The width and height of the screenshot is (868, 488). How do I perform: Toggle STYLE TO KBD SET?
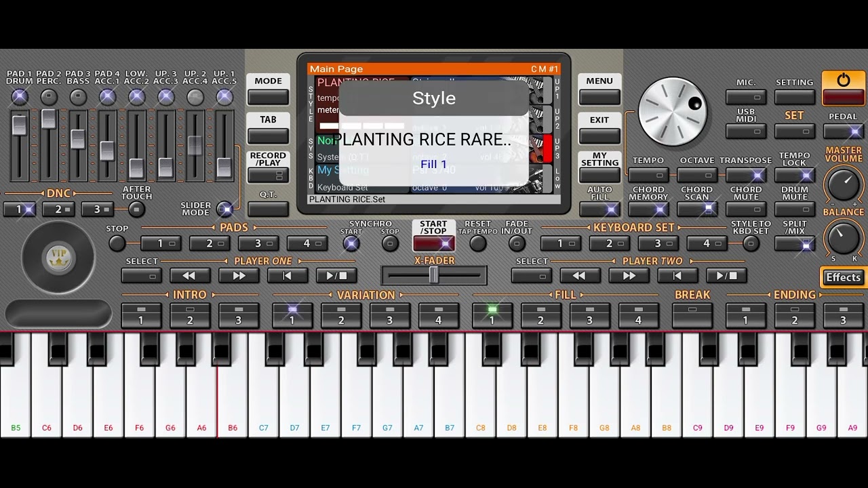tap(751, 243)
